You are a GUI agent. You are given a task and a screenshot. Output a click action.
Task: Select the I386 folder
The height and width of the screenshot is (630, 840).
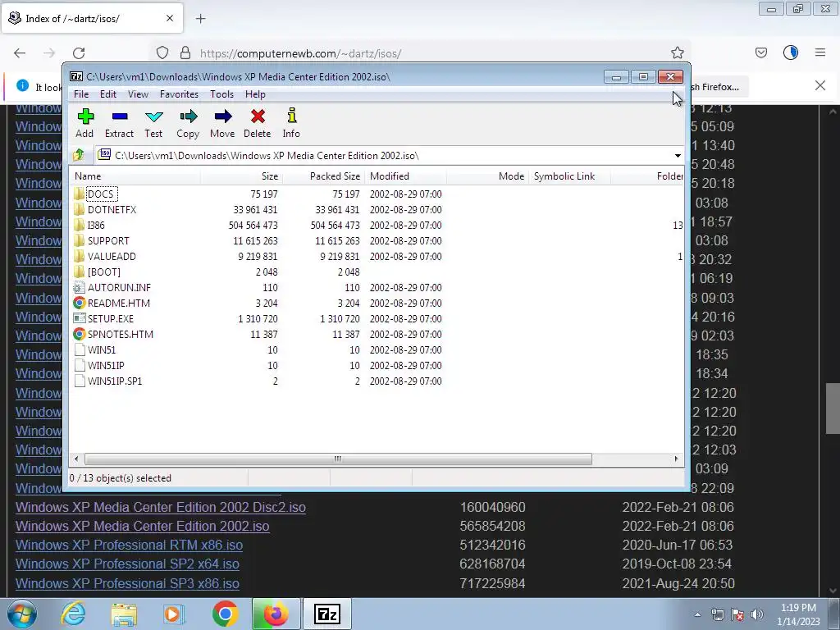[96, 225]
